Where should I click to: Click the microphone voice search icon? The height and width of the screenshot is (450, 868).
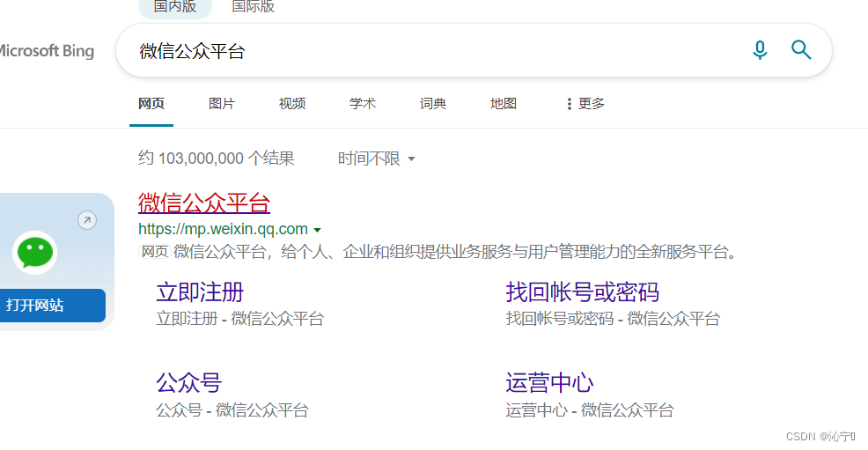pyautogui.click(x=760, y=50)
